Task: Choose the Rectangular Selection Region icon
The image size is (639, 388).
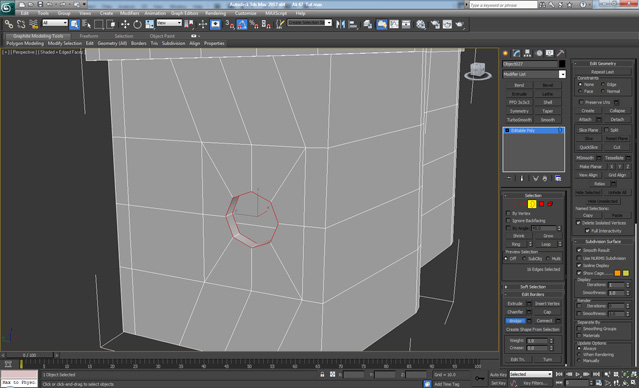Action: click(x=99, y=24)
